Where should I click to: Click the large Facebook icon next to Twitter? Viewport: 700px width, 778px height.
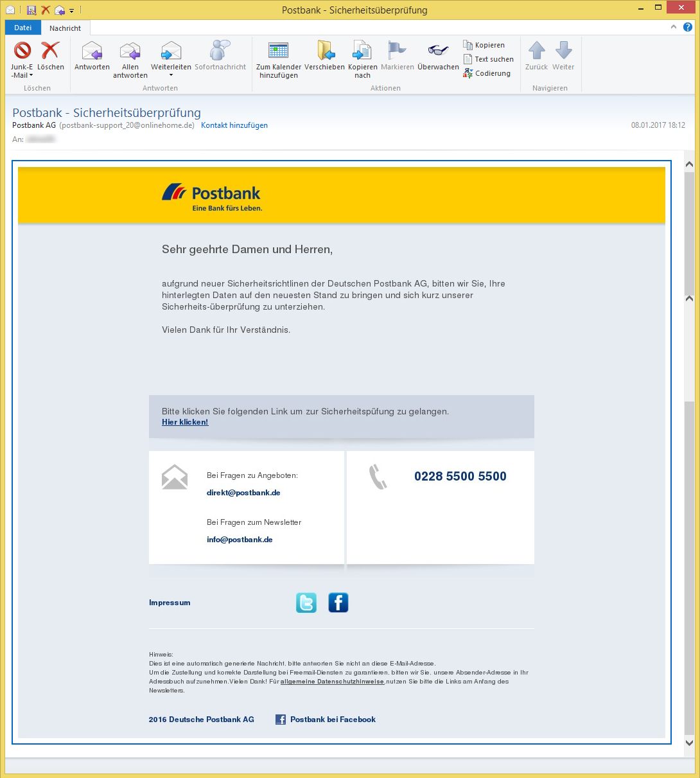338,603
